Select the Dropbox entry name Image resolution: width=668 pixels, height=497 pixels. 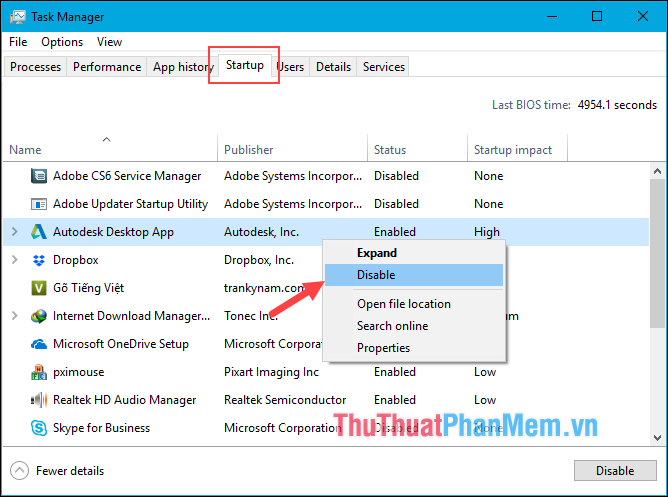pos(75,260)
